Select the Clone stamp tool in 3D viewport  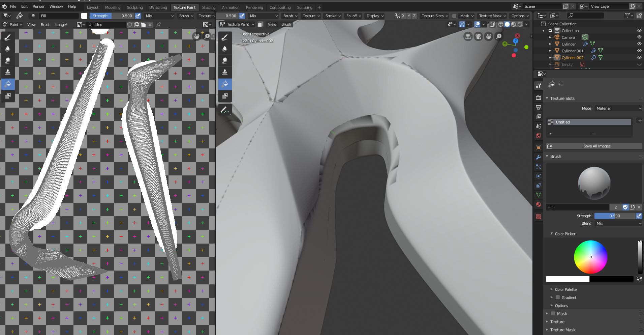click(x=225, y=72)
